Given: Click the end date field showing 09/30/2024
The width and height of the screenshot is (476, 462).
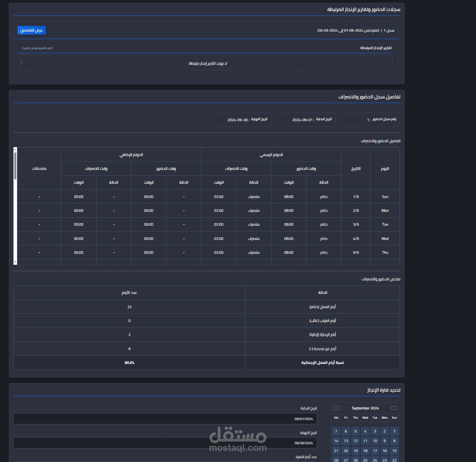Looking at the screenshot, I should pos(165,443).
